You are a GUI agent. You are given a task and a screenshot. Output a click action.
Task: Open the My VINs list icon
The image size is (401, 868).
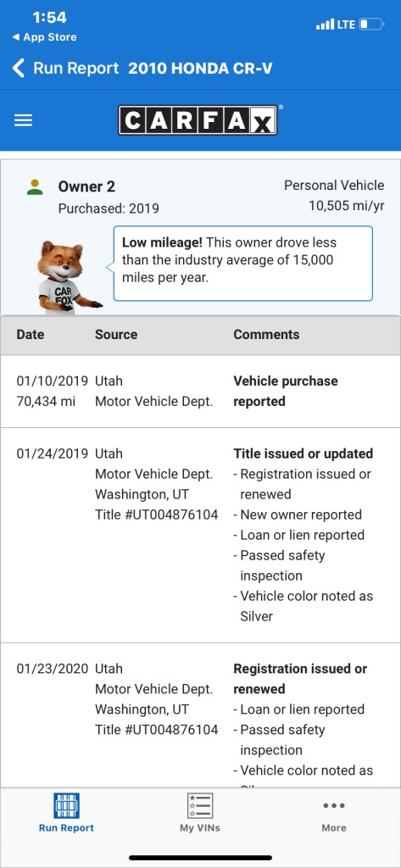point(200,805)
